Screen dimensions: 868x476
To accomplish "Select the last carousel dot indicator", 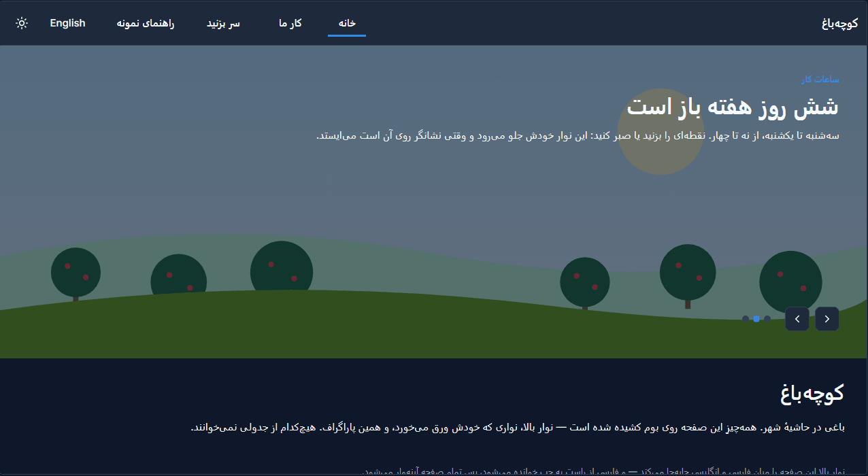I will pyautogui.click(x=746, y=319).
